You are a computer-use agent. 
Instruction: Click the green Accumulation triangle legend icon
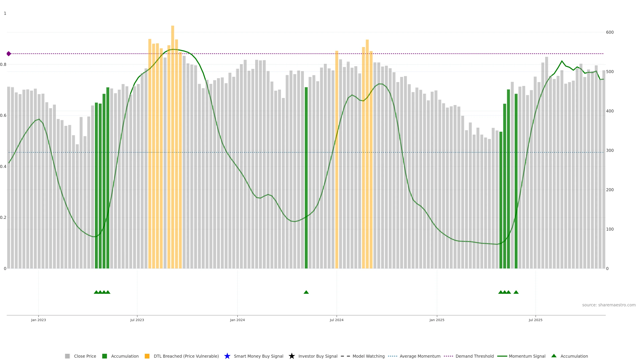tap(554, 356)
